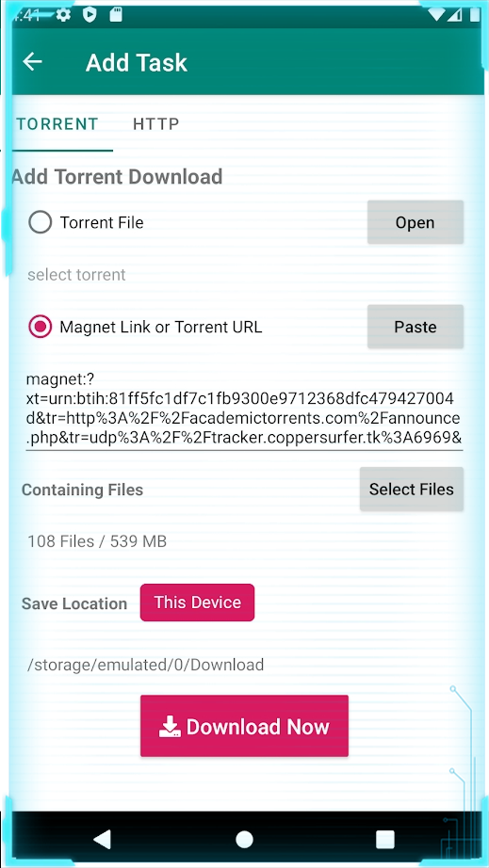Screen dimensions: 489x868
Task: Change save location via This Device
Action: coord(197,603)
